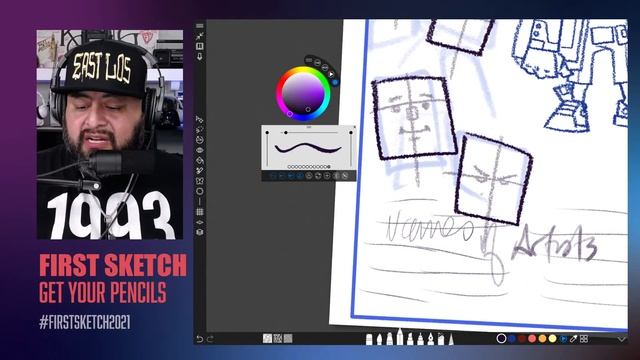Click the first small menu button above color wheel
640x360 pixels.
coord(309,60)
